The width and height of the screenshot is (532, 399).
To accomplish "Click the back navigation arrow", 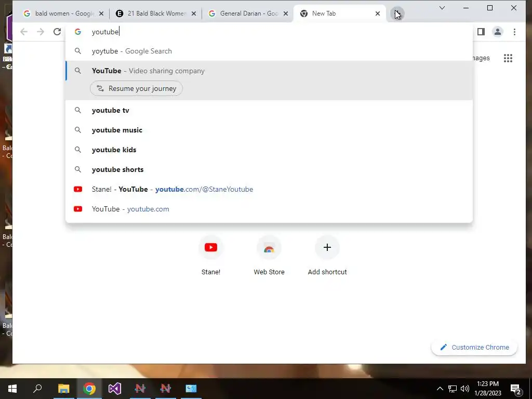I will point(24,32).
